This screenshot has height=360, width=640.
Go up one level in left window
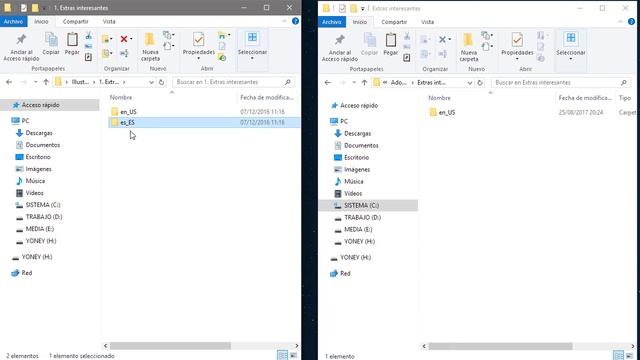tap(46, 82)
